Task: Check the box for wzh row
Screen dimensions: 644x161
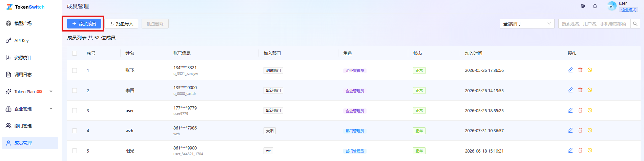Action: point(75,131)
